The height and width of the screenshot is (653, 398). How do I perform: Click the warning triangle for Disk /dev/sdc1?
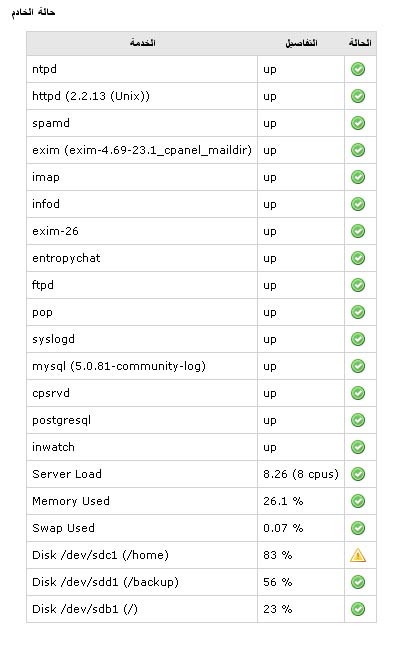pos(358,555)
